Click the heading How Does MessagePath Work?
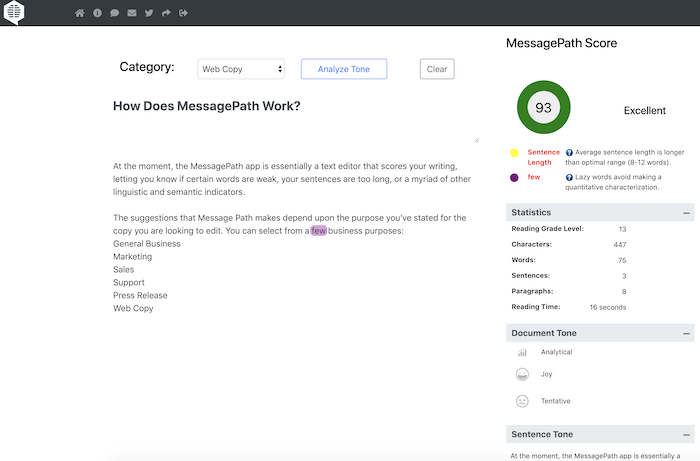The height and width of the screenshot is (461, 700). pyautogui.click(x=207, y=106)
